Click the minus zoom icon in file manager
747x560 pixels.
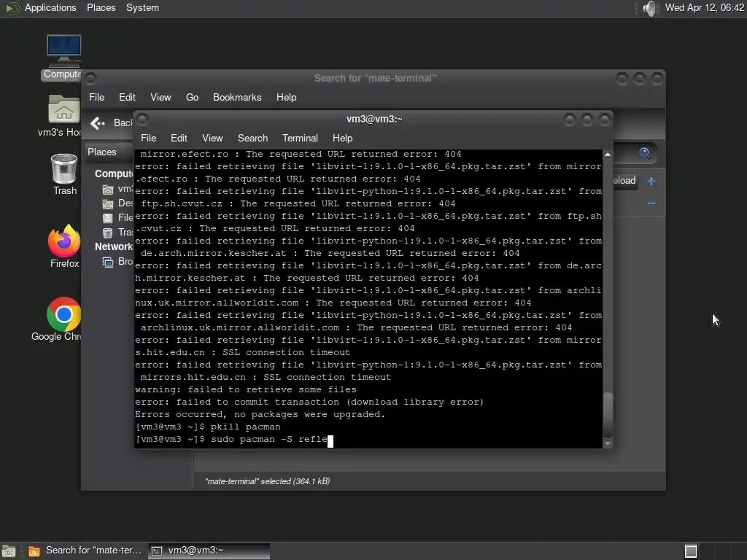(x=651, y=203)
